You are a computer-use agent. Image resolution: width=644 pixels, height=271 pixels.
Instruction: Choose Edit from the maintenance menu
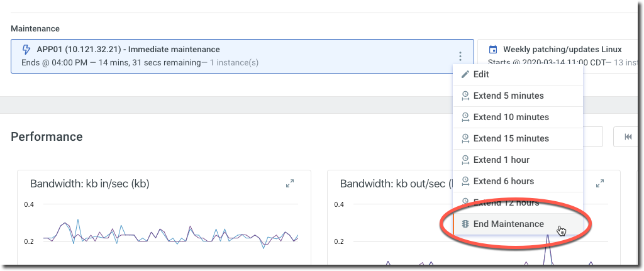(481, 74)
